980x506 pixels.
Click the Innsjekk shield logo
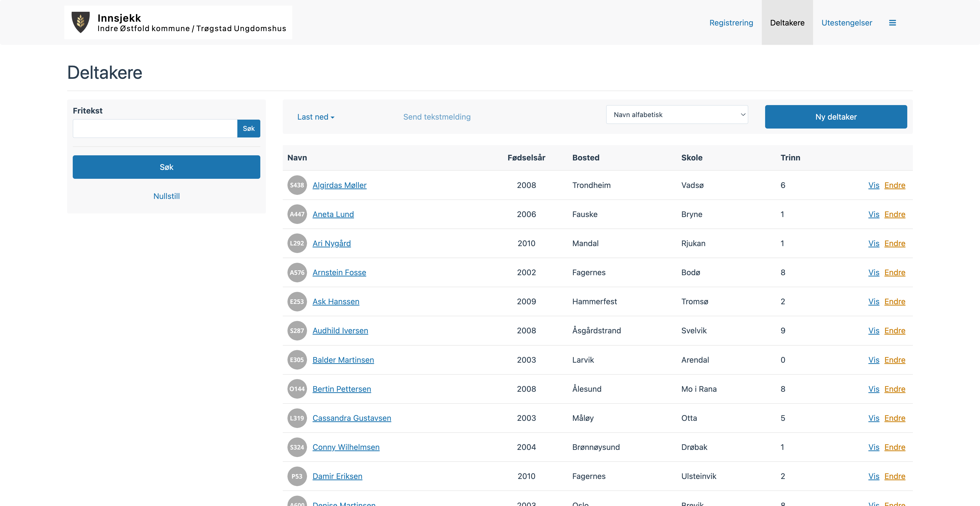81,22
